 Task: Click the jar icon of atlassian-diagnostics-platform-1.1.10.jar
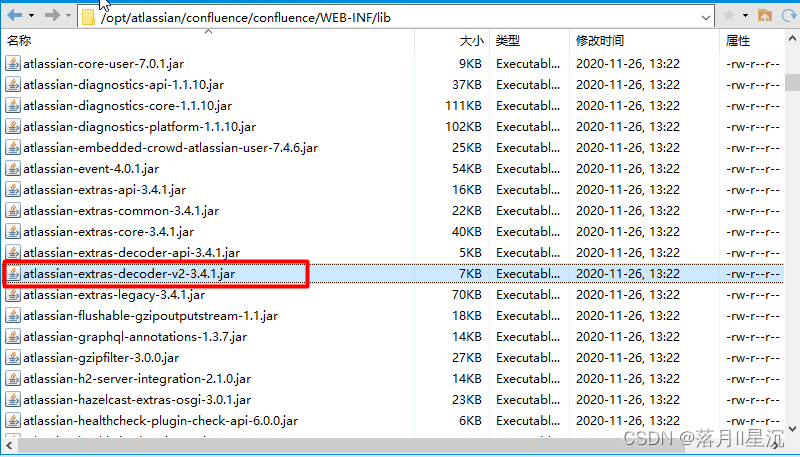pos(13,126)
